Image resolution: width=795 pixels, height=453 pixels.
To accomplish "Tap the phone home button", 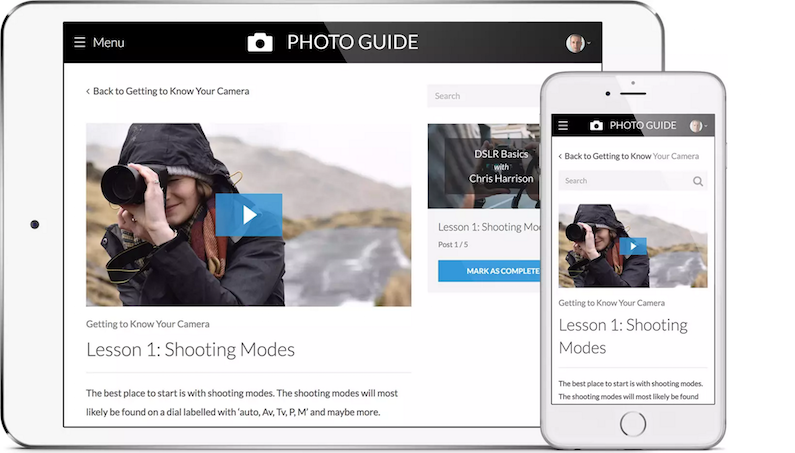I will pyautogui.click(x=633, y=424).
